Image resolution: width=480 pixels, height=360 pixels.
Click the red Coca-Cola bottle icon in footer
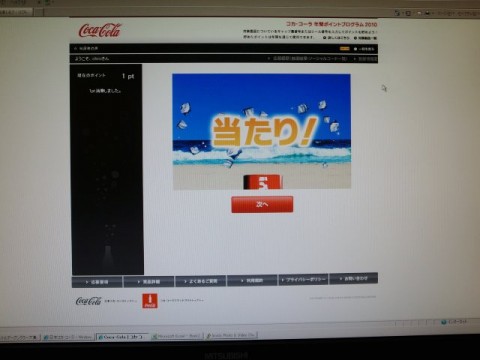[150, 301]
